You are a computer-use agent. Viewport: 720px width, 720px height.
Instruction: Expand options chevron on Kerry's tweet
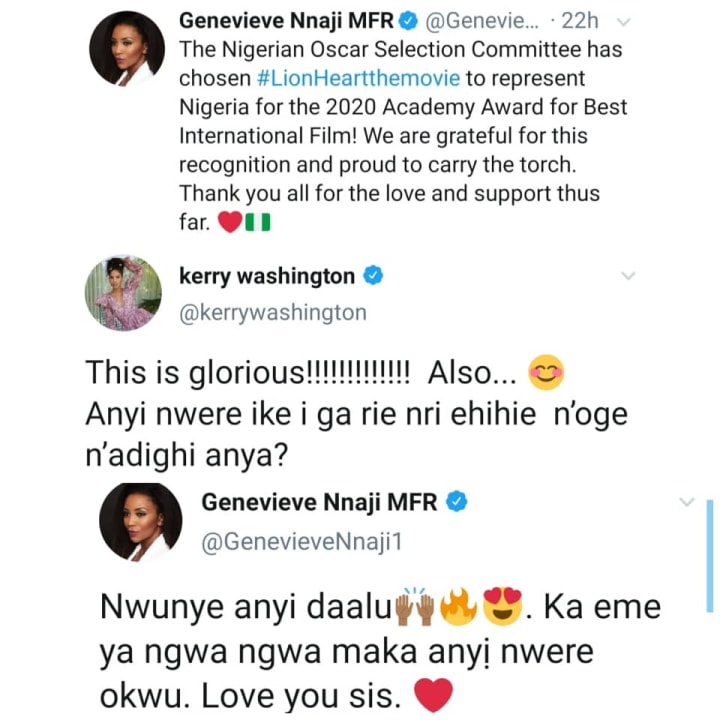pos(628,276)
